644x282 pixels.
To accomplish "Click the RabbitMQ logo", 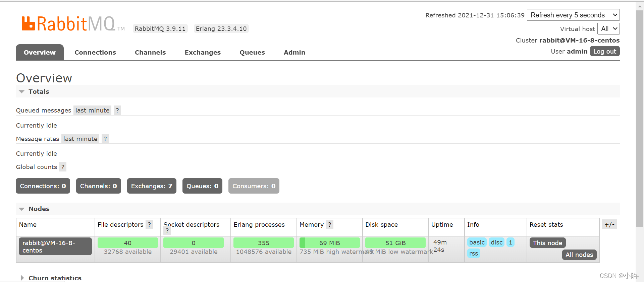I will (x=73, y=24).
